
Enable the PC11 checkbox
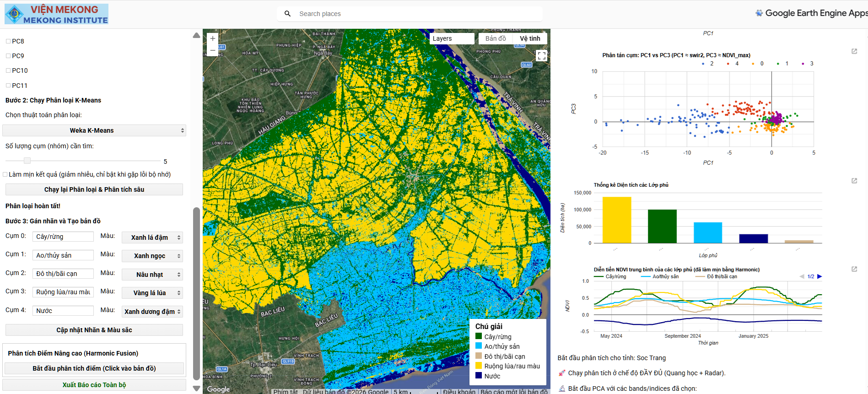click(8, 86)
